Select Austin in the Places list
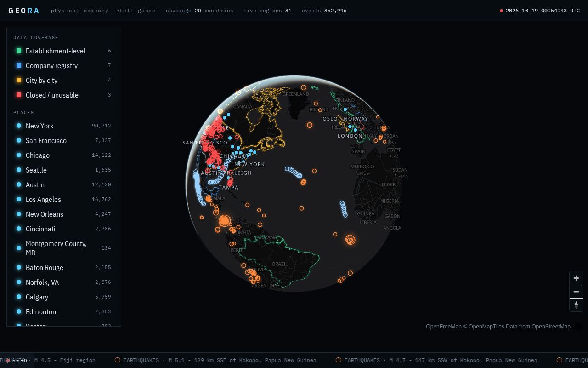The height and width of the screenshot is (368, 588). (x=64, y=184)
